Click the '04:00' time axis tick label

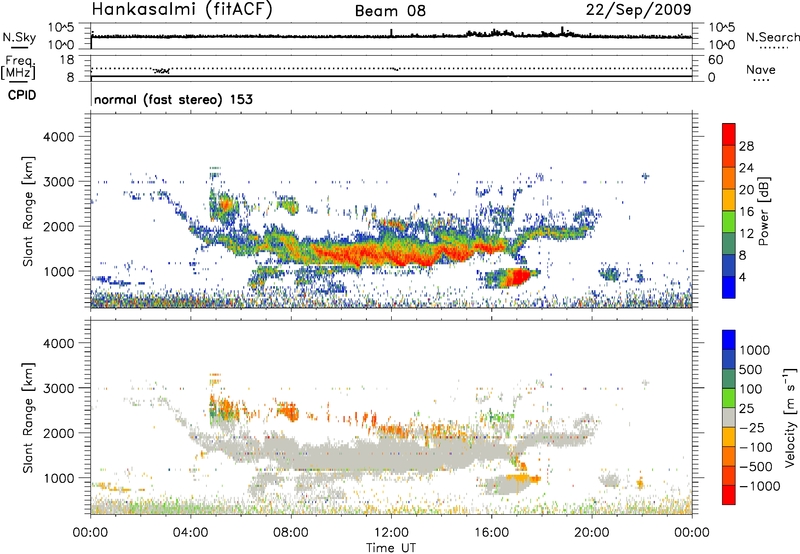click(191, 533)
